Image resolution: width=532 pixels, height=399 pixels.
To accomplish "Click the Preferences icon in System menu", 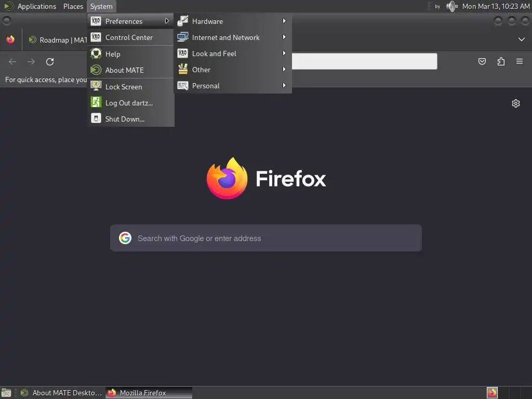I will [x=96, y=21].
